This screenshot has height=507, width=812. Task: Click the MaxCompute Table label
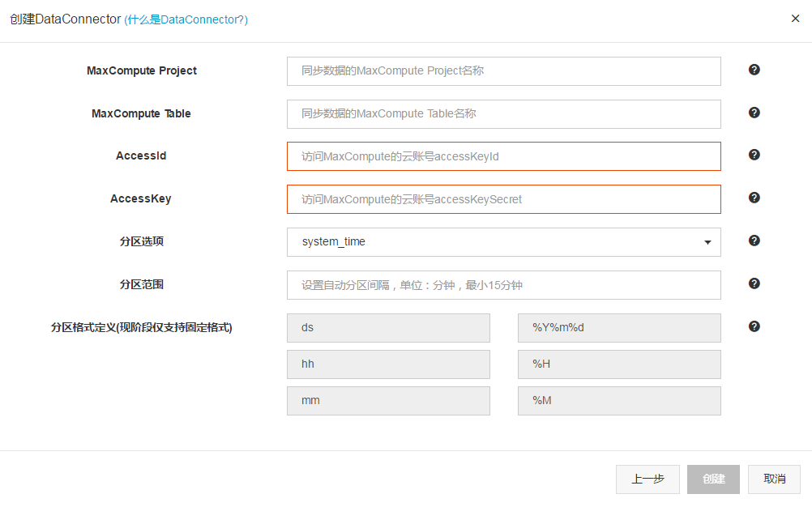point(141,114)
